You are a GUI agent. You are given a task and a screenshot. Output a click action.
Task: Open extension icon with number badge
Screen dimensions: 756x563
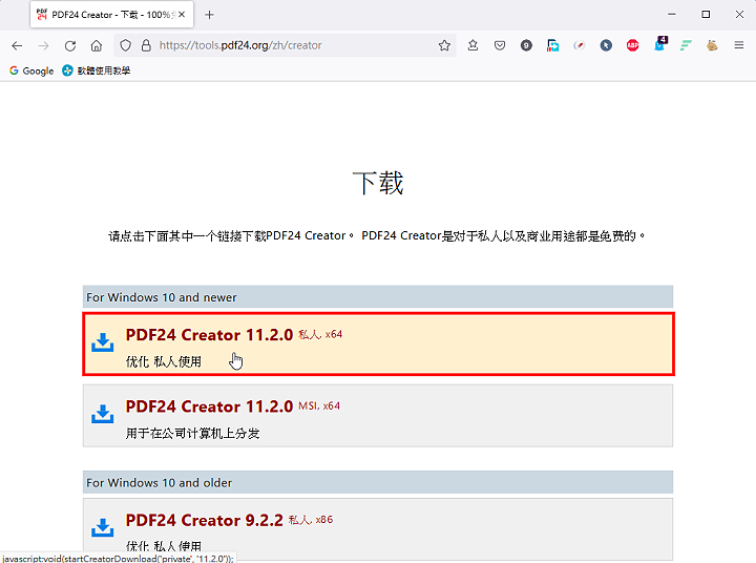[660, 44]
